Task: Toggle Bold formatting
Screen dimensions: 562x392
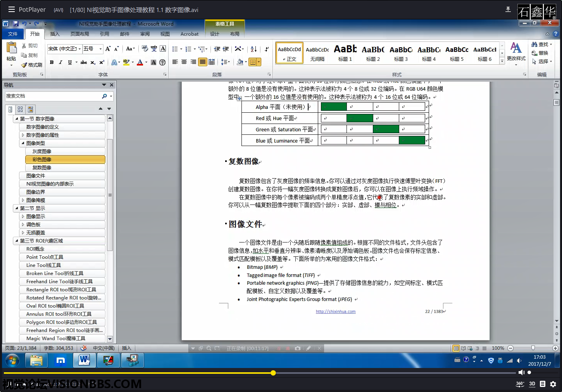Action: (x=52, y=62)
